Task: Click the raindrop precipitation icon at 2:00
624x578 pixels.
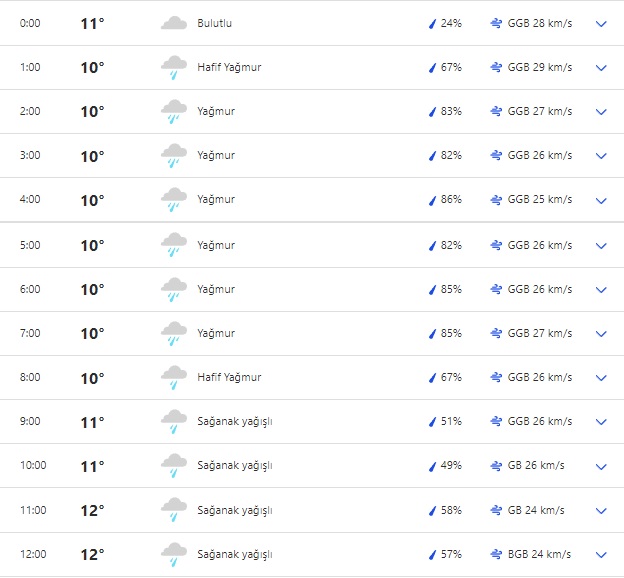Action: tap(433, 112)
